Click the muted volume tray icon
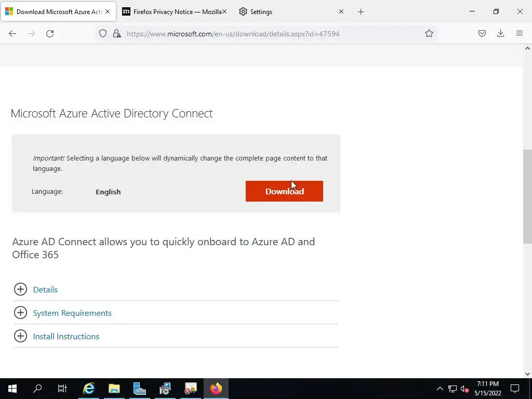Image resolution: width=532 pixels, height=399 pixels. click(x=465, y=389)
